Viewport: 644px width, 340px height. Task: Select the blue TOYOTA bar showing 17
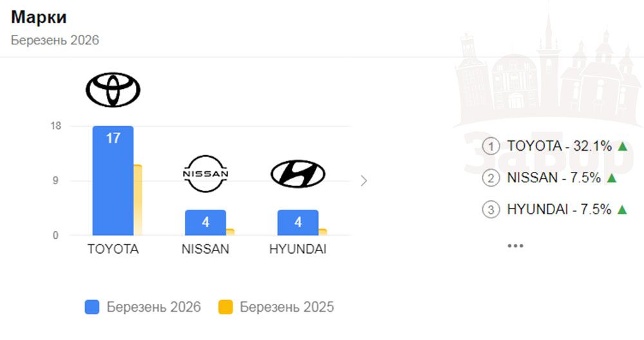113,181
